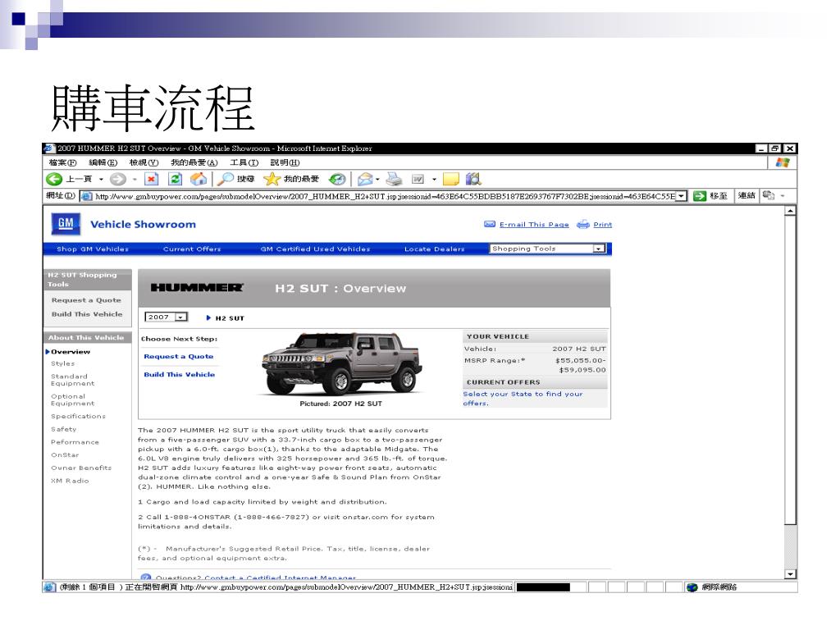Click the GM logo icon

click(x=66, y=224)
